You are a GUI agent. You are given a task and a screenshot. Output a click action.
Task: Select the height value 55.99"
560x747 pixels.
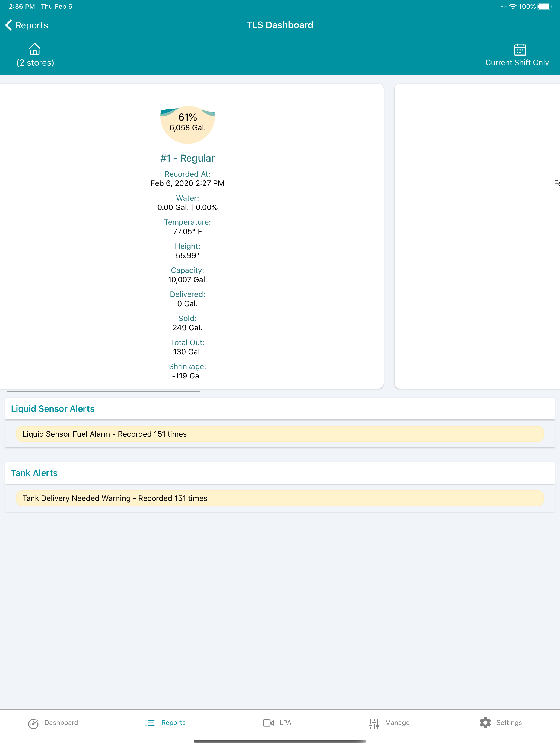click(188, 255)
